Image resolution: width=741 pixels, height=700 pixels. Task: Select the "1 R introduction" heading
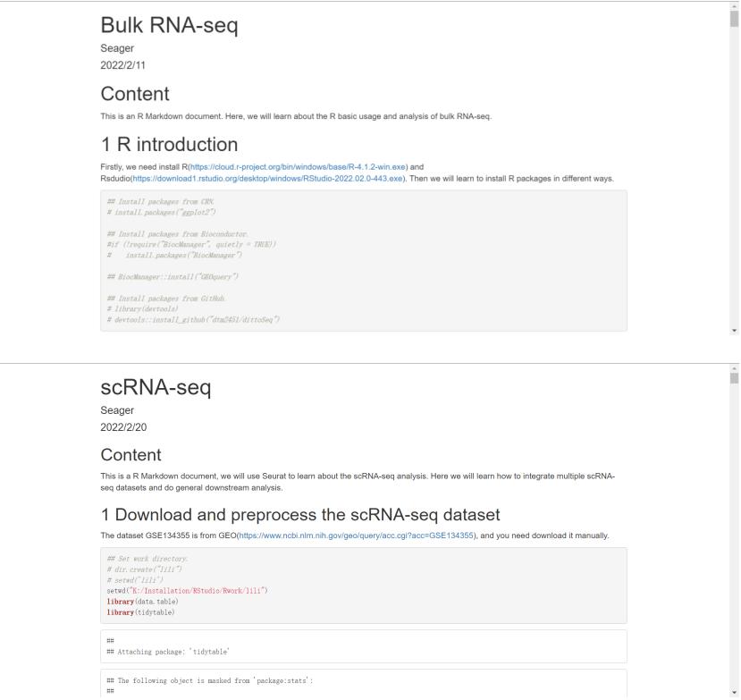click(169, 145)
